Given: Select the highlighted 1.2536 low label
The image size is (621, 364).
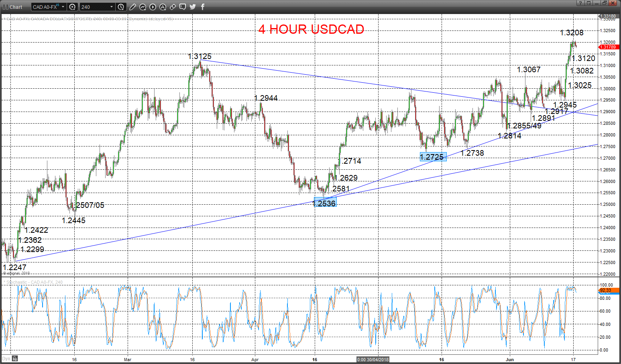Looking at the screenshot, I should 324,203.
